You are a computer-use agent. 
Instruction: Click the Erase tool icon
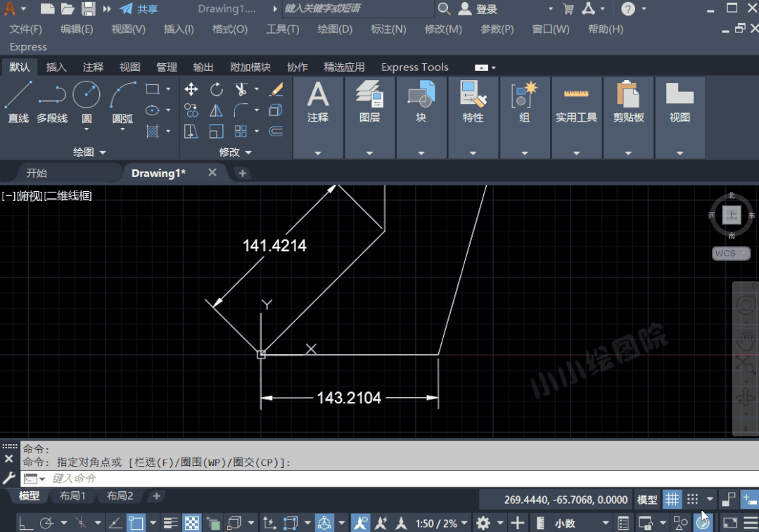coord(276,89)
